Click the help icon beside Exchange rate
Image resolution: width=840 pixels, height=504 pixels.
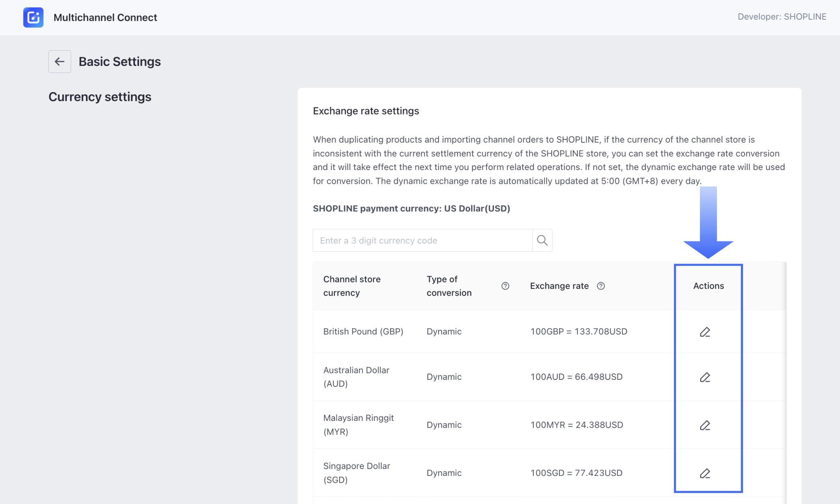point(601,286)
